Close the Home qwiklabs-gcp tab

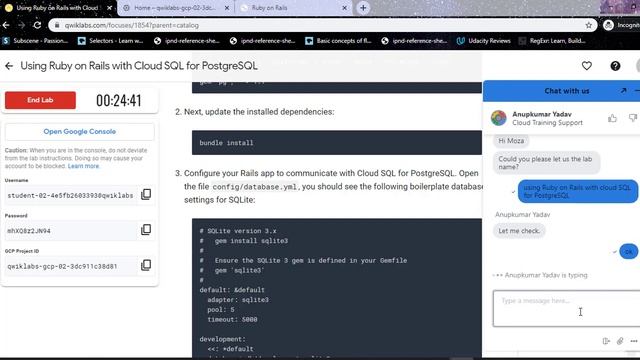coord(227,8)
